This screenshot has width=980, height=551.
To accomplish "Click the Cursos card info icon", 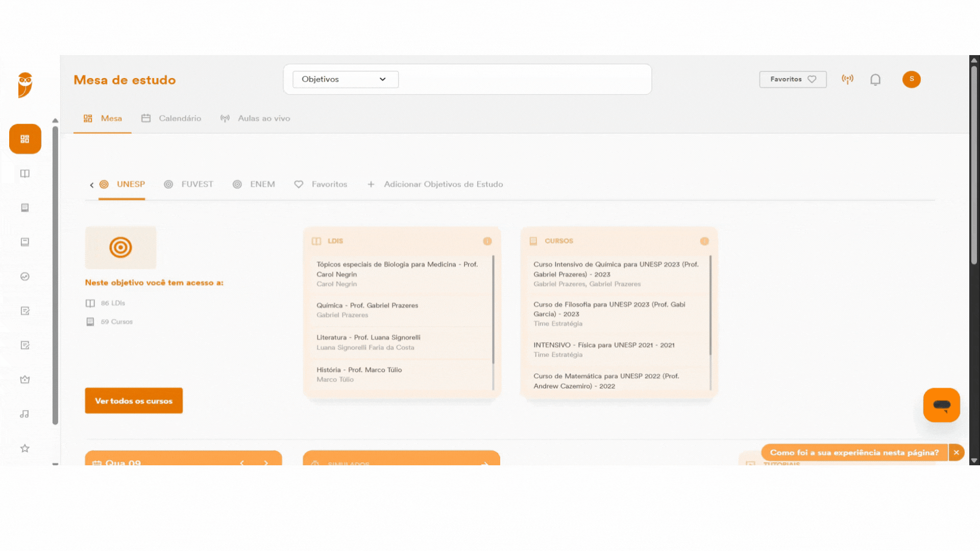I will click(x=704, y=241).
